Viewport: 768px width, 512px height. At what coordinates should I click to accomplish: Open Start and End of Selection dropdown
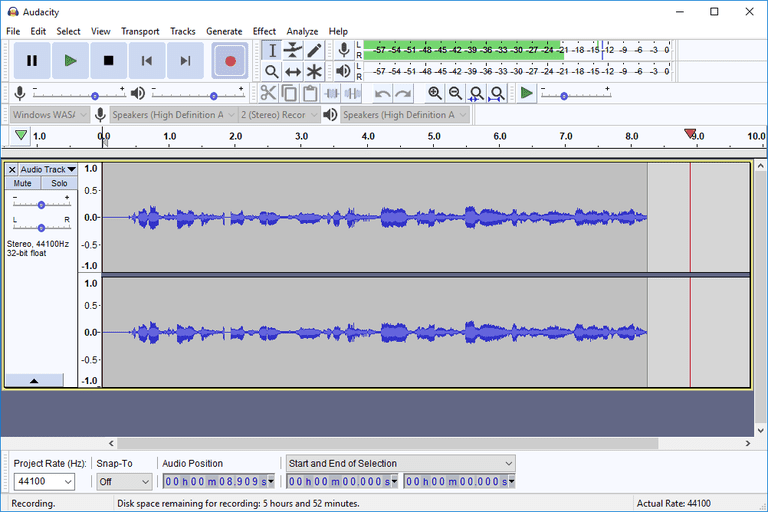tap(401, 463)
